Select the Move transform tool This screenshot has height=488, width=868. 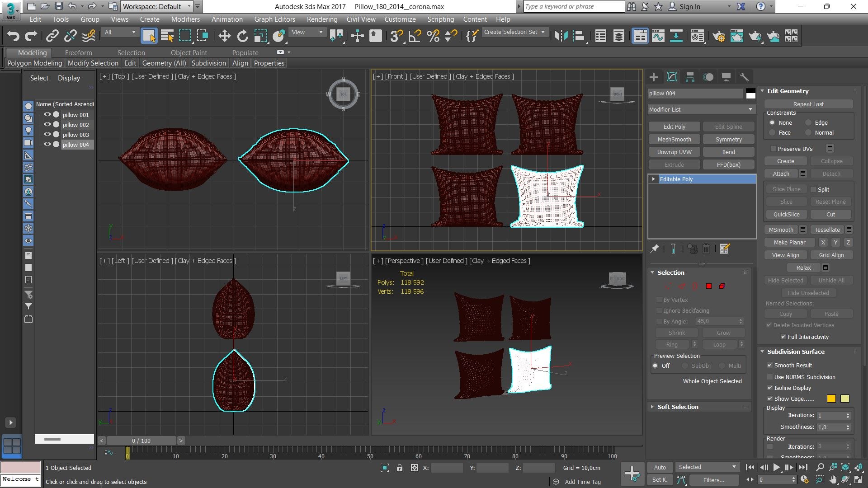click(x=224, y=36)
